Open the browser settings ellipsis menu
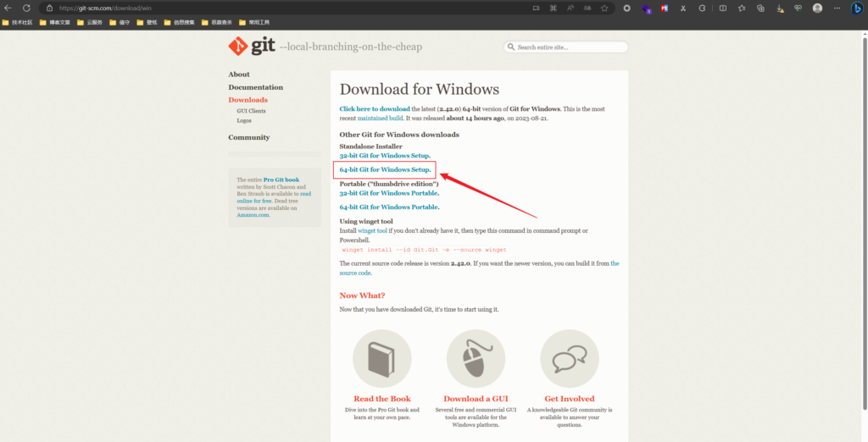 [x=837, y=8]
